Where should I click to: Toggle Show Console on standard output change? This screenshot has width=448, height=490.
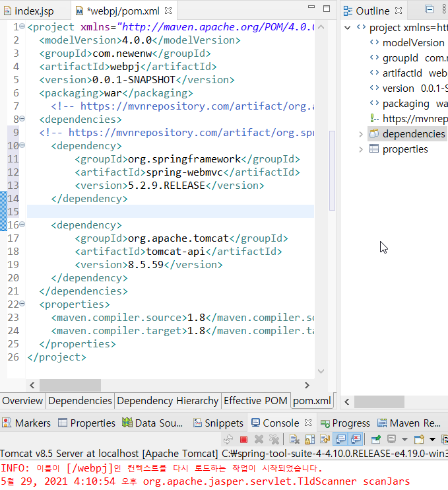tap(340, 440)
